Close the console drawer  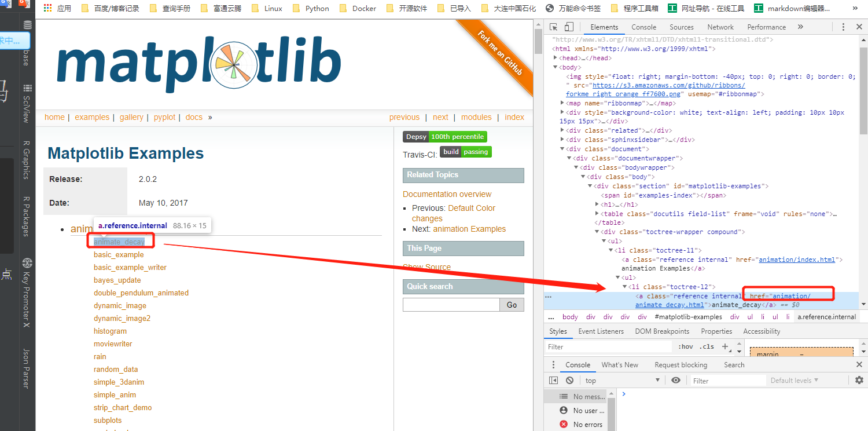pyautogui.click(x=859, y=365)
